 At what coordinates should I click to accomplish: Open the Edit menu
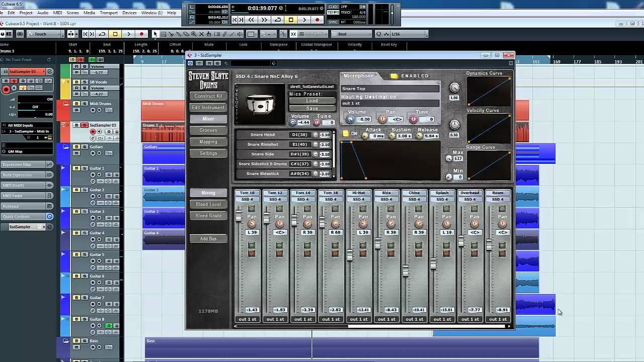11,13
